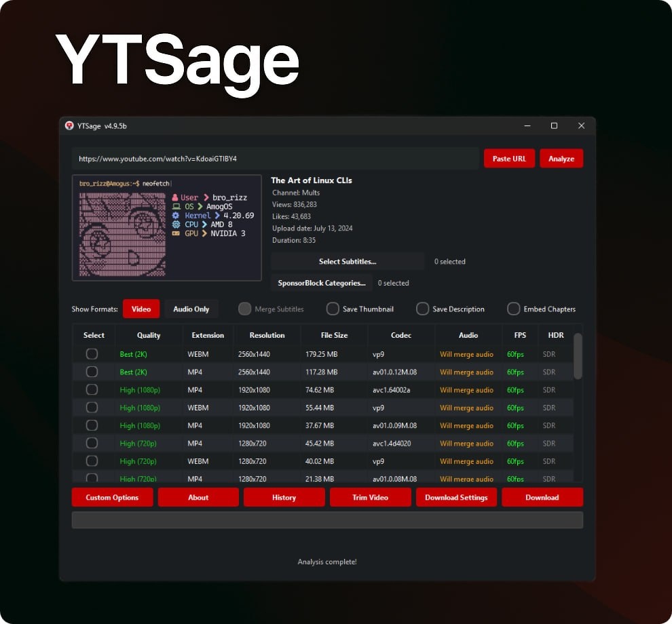
Task: Click the Quality column header
Action: pos(149,335)
